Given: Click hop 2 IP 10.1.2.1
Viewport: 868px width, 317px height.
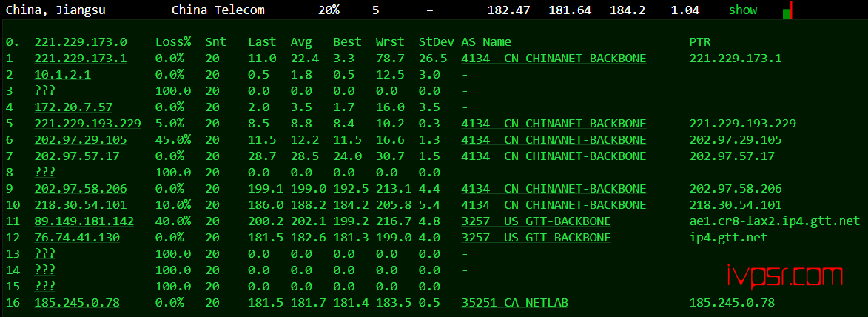Looking at the screenshot, I should coord(63,75).
